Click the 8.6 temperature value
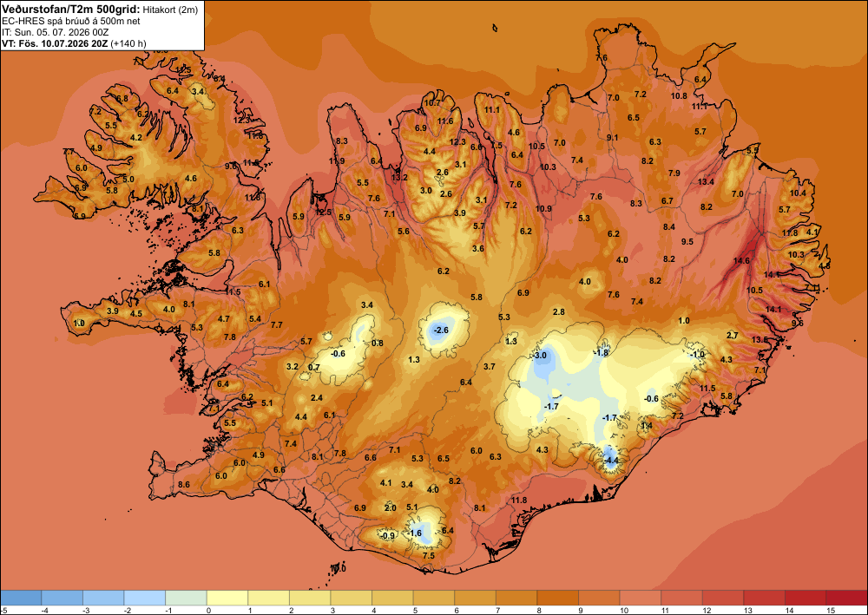The width and height of the screenshot is (868, 615). tap(184, 485)
